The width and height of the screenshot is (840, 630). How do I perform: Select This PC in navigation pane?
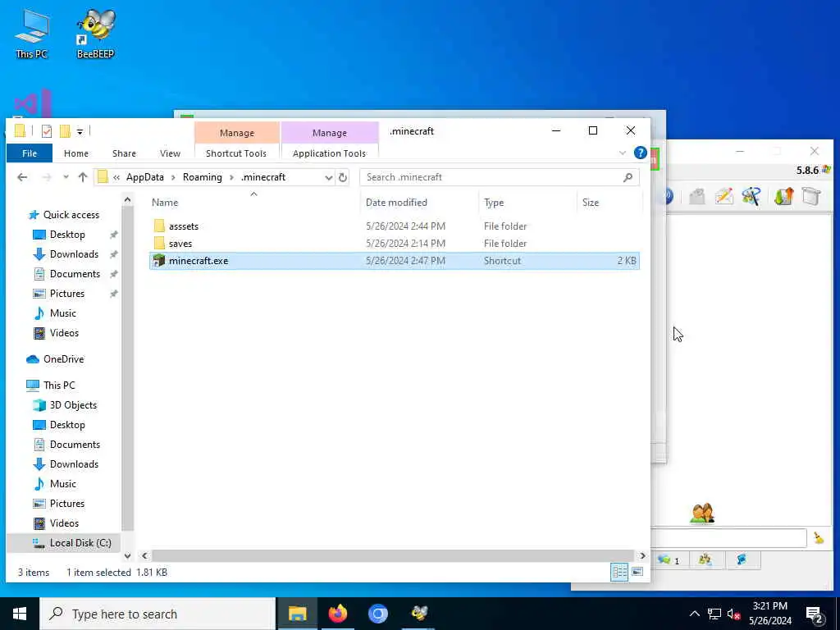(x=59, y=386)
